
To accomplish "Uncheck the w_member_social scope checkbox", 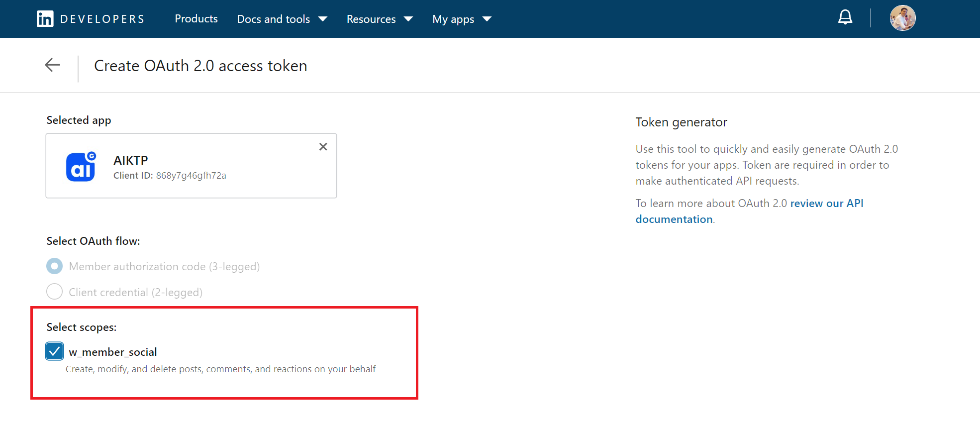I will click(55, 351).
